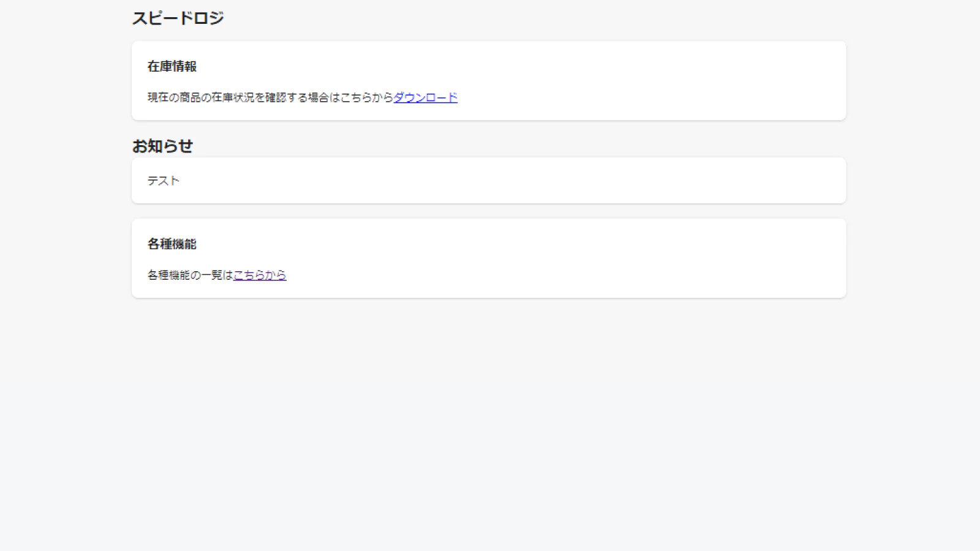This screenshot has width=980, height=551.
Task: Click blank area right of スピードロジ title
Action: tap(490, 18)
